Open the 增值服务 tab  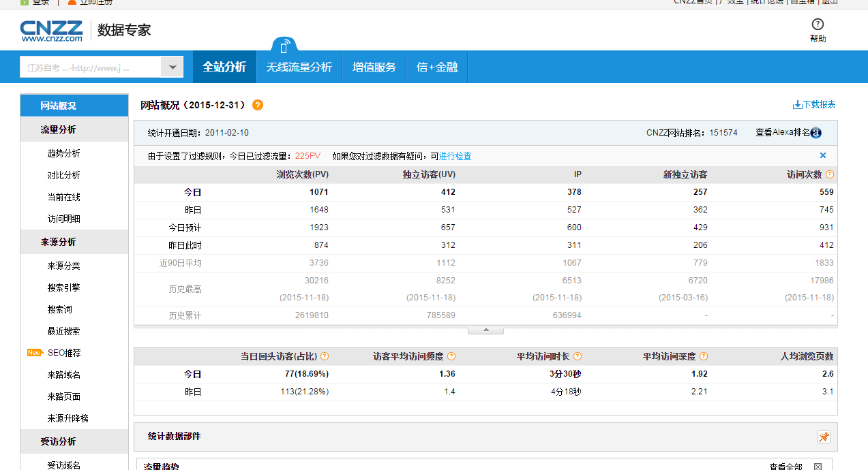point(374,67)
